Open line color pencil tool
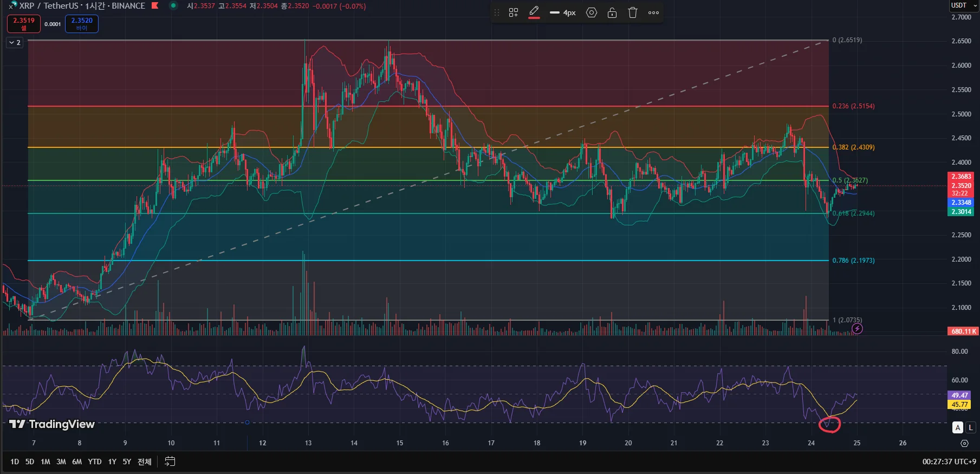This screenshot has width=980, height=474. pos(534,12)
